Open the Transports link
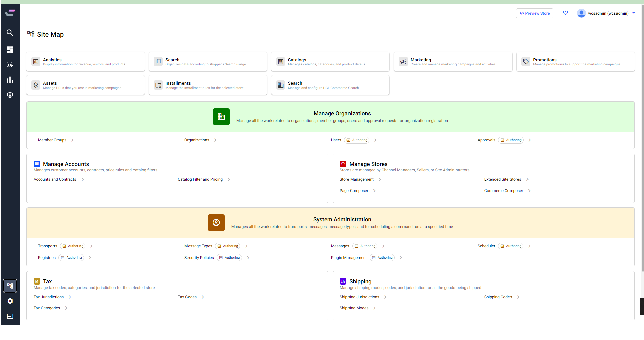 click(48, 246)
